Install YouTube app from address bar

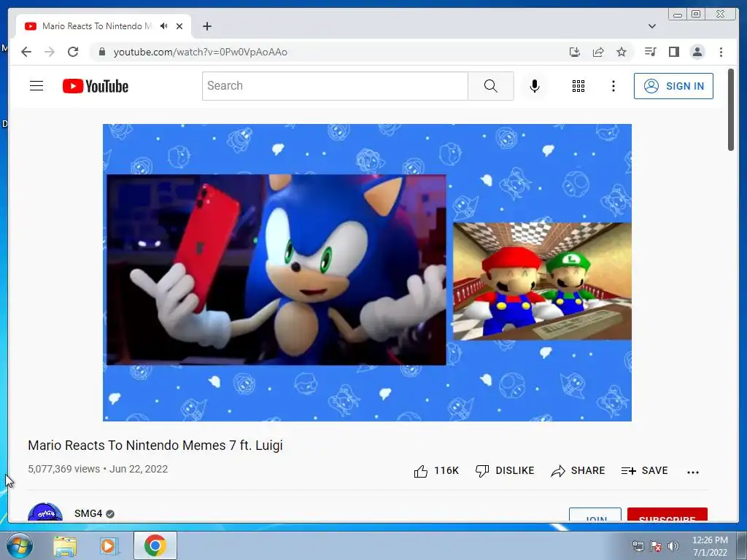coord(575,52)
